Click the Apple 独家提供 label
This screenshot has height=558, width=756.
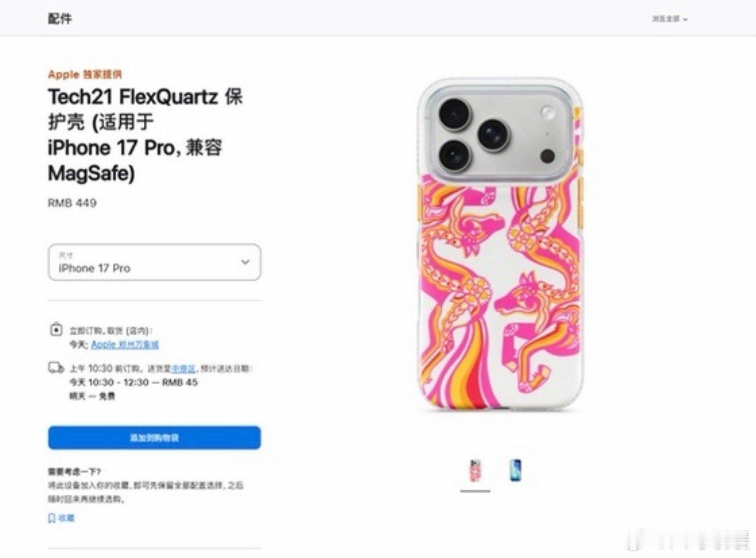click(x=85, y=74)
